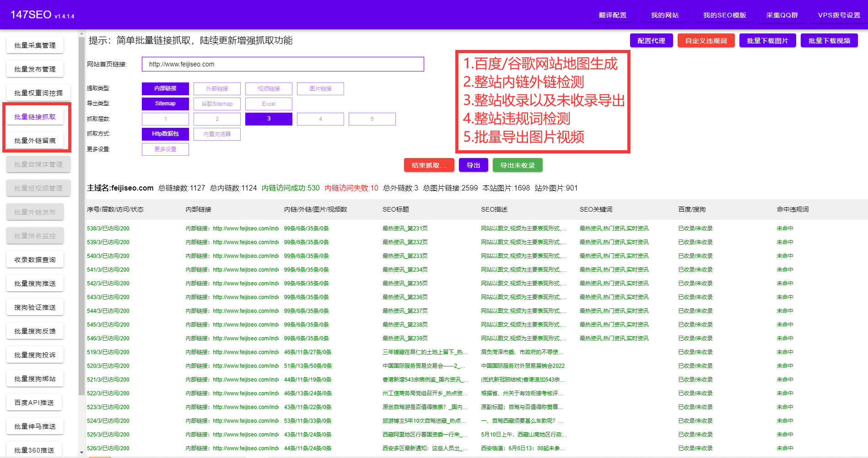Viewport: 868px width, 458px height.
Task: Export unindexed pages with 导出未收录
Action: [x=518, y=165]
